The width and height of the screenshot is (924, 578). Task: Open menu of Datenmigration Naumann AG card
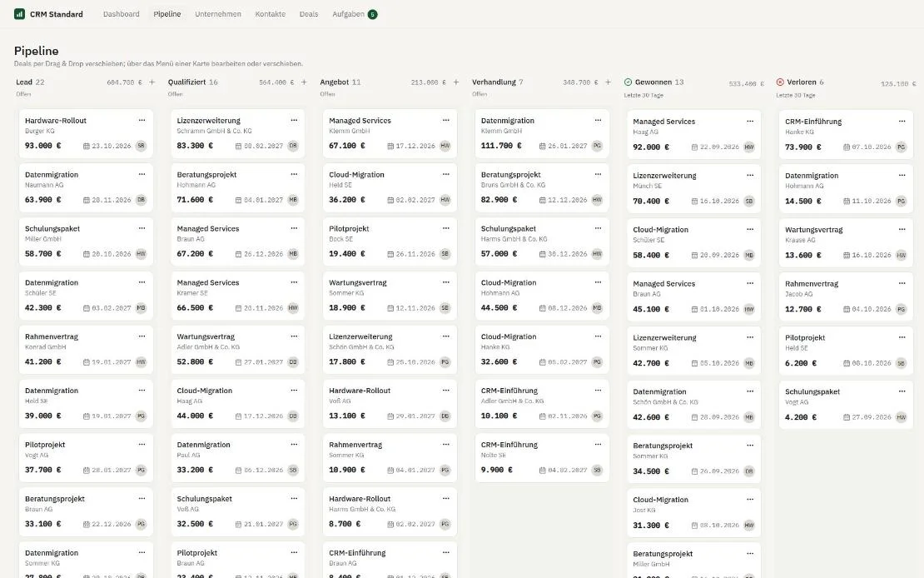point(142,175)
